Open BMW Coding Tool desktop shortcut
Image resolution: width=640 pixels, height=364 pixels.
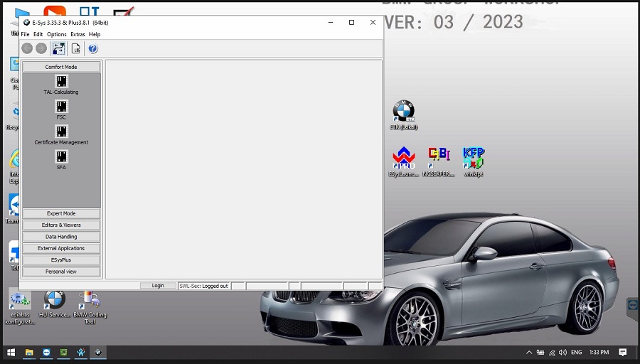tap(90, 308)
